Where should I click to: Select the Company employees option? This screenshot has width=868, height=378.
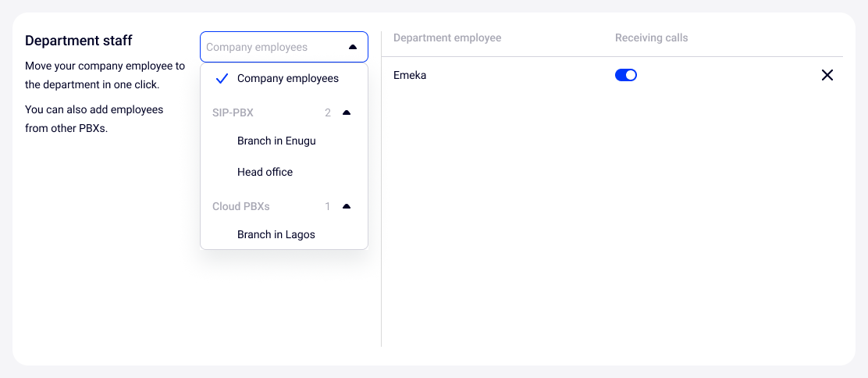click(x=287, y=78)
